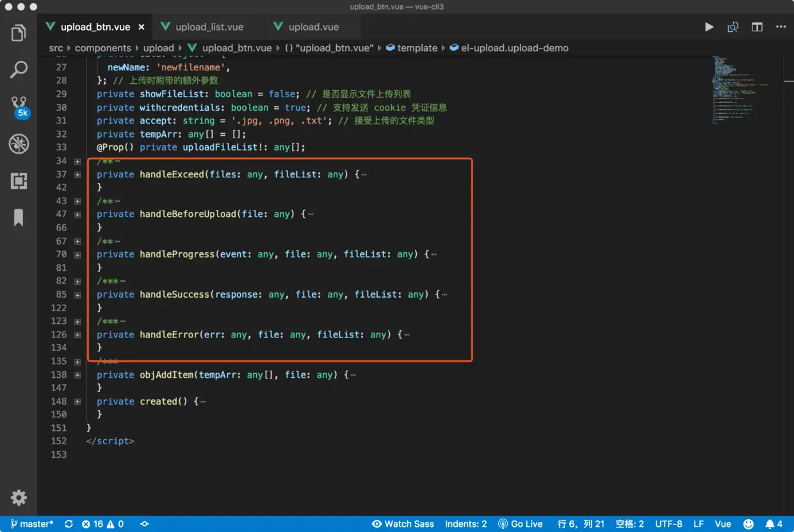Expand folded handleSuccess at line 85
Screen dimensions: 794x532
(77, 294)
